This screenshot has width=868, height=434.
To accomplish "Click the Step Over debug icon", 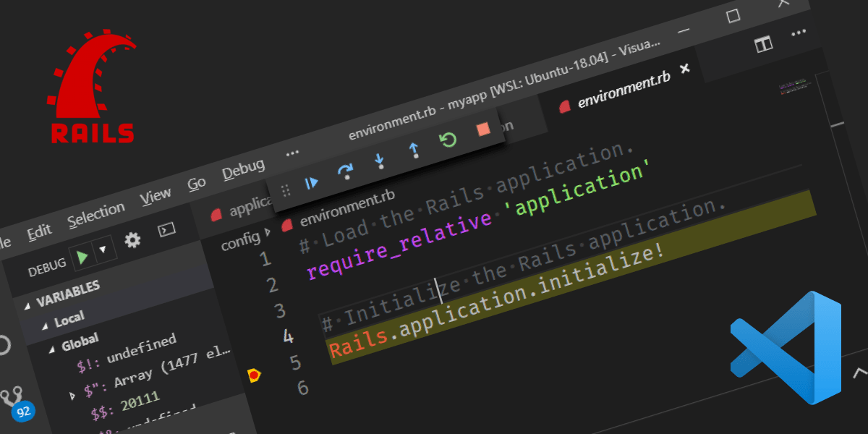I will pyautogui.click(x=346, y=171).
